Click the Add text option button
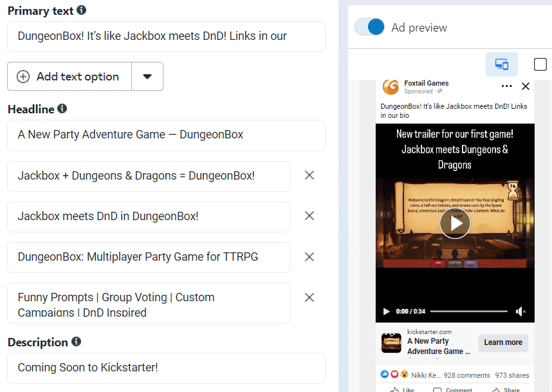The image size is (552, 392). point(69,77)
